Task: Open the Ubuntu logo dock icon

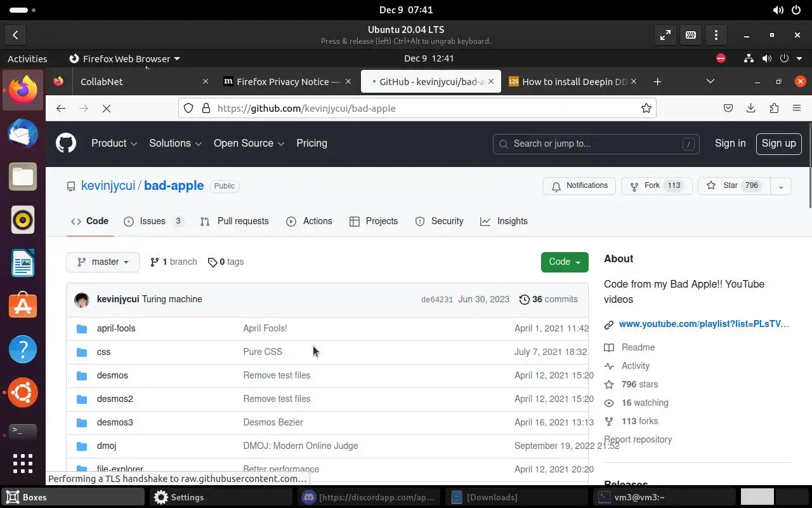Action: [x=23, y=392]
